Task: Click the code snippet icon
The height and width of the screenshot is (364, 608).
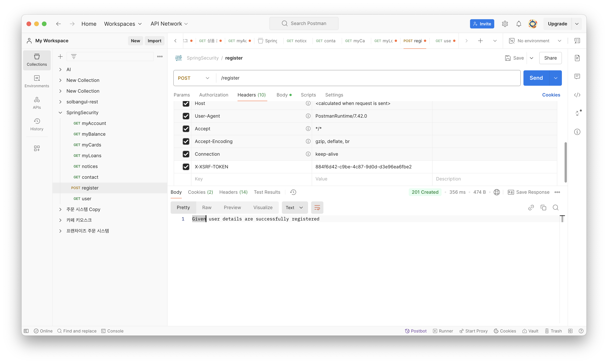Action: tap(577, 95)
